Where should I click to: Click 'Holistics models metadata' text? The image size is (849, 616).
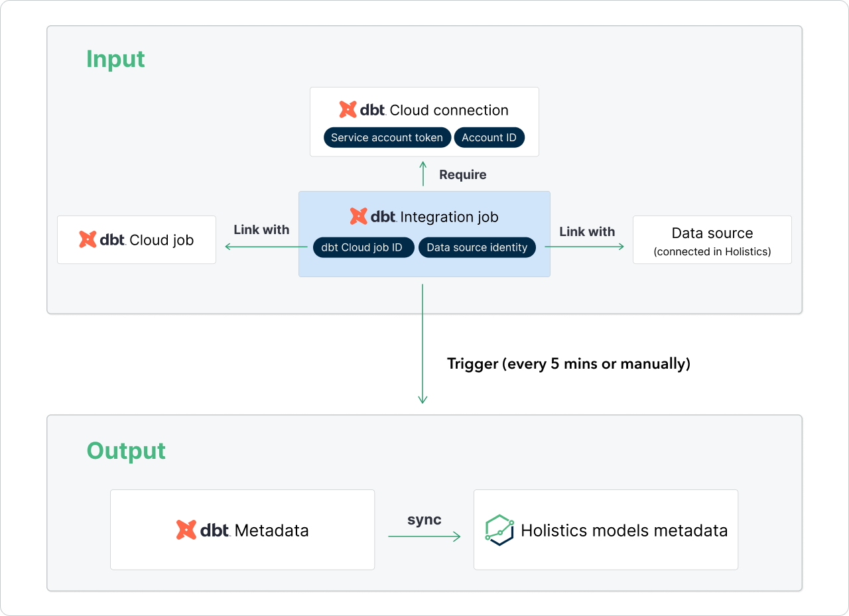(624, 530)
